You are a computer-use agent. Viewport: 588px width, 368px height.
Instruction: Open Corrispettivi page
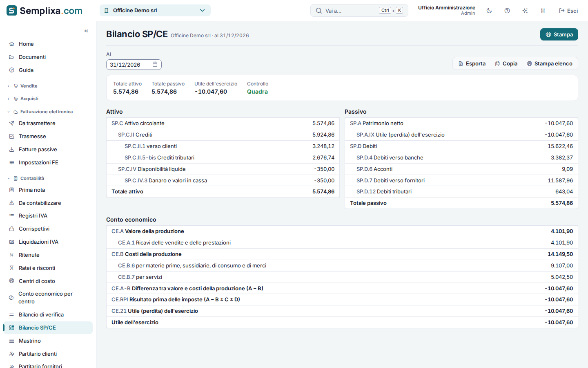48,229
